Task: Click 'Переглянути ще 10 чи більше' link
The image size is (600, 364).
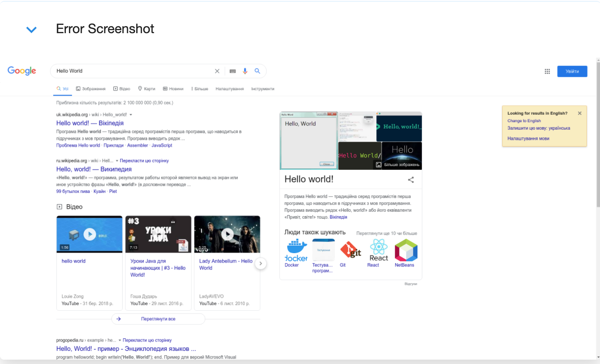Action: 386,234
